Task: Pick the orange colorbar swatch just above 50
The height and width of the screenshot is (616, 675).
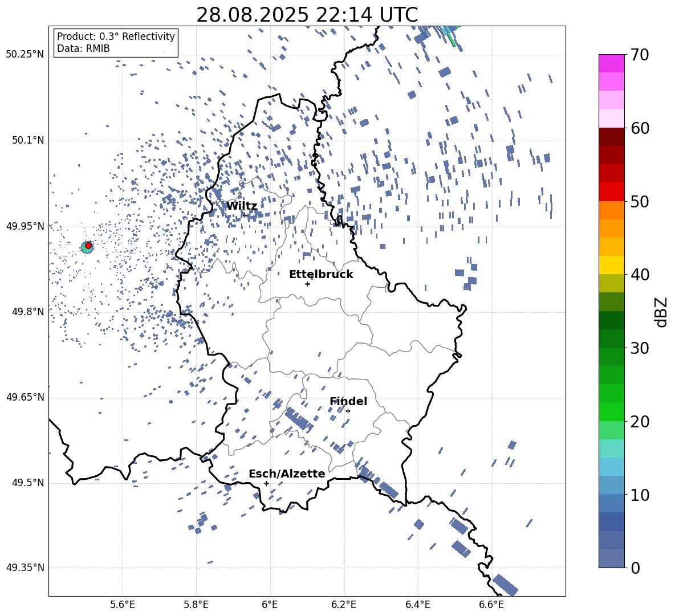Action: tap(611, 210)
